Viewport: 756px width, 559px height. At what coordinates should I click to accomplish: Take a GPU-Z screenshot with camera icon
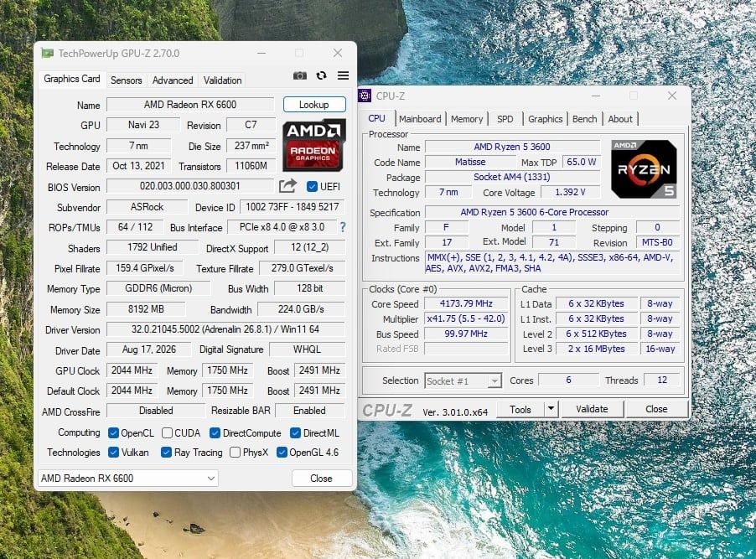point(300,75)
